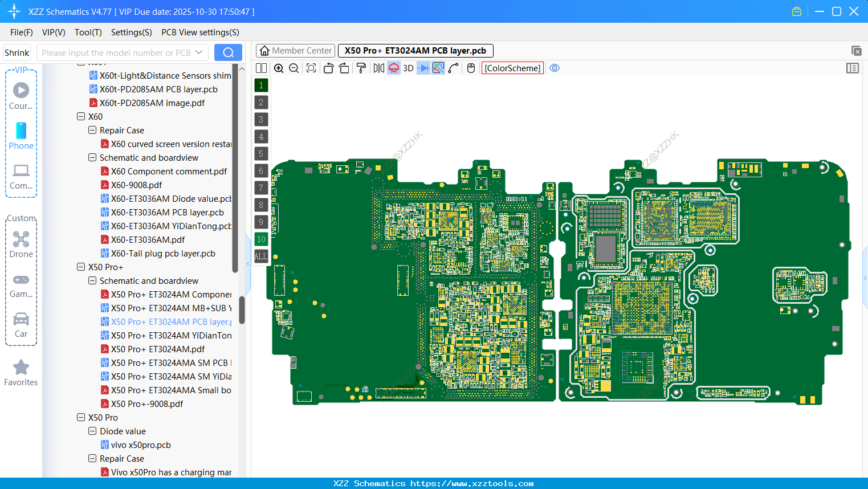Select the zoom out tool
Screen dimensions: 868x489
click(293, 68)
